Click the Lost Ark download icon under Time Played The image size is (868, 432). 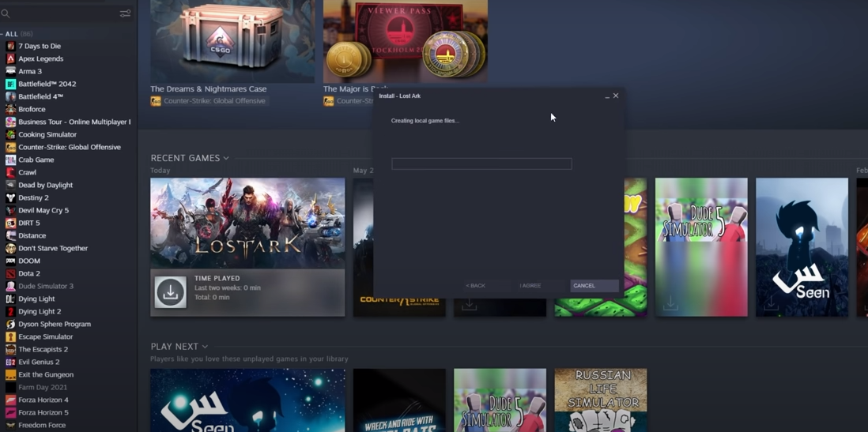click(171, 292)
